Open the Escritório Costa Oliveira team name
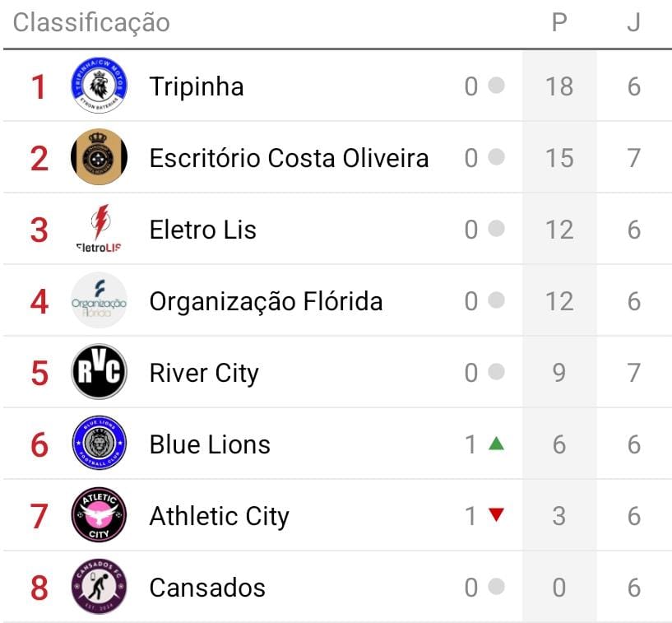 point(289,158)
